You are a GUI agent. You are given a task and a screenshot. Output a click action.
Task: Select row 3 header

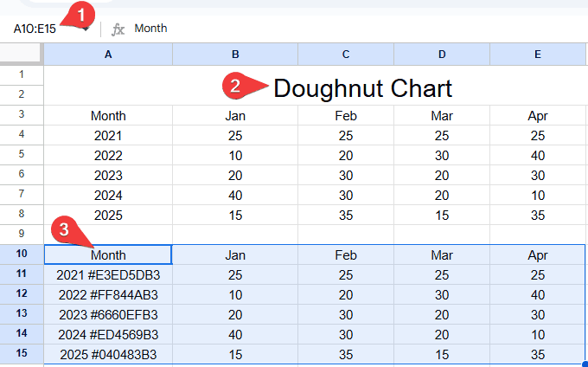tap(22, 115)
